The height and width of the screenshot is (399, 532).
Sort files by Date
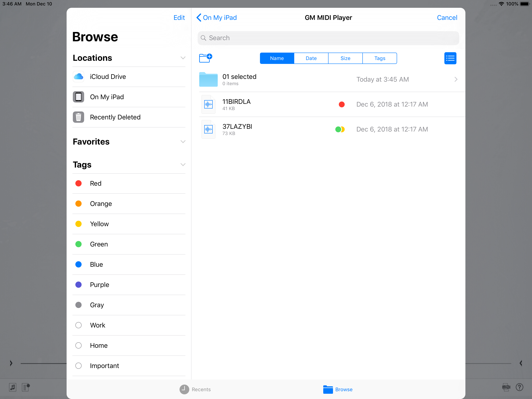point(311,58)
